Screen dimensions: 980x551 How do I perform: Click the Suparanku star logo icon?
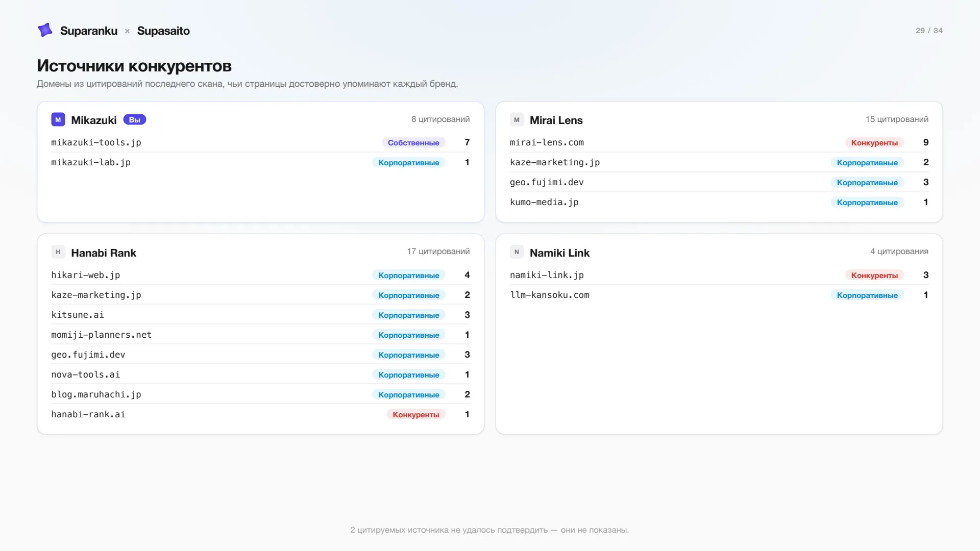[45, 30]
